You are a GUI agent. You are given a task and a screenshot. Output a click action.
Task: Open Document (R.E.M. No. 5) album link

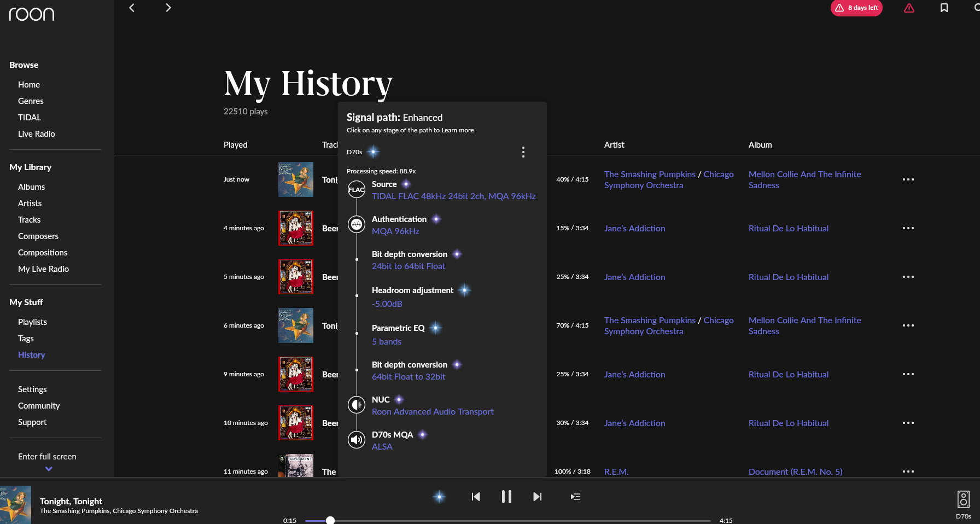point(795,471)
